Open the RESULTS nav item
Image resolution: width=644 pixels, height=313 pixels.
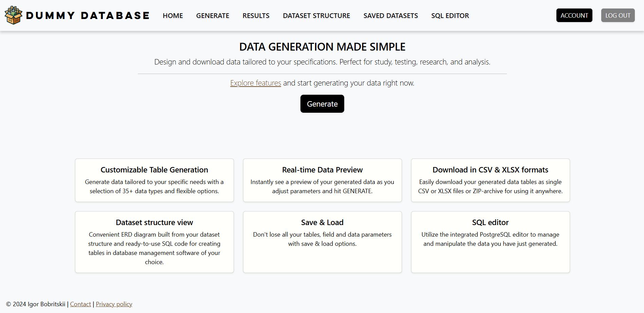click(x=256, y=16)
